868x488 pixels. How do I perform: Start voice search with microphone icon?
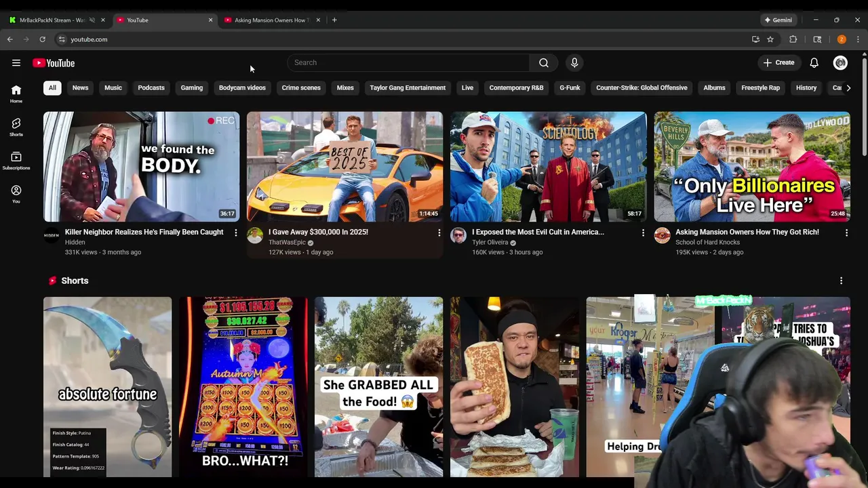point(574,63)
